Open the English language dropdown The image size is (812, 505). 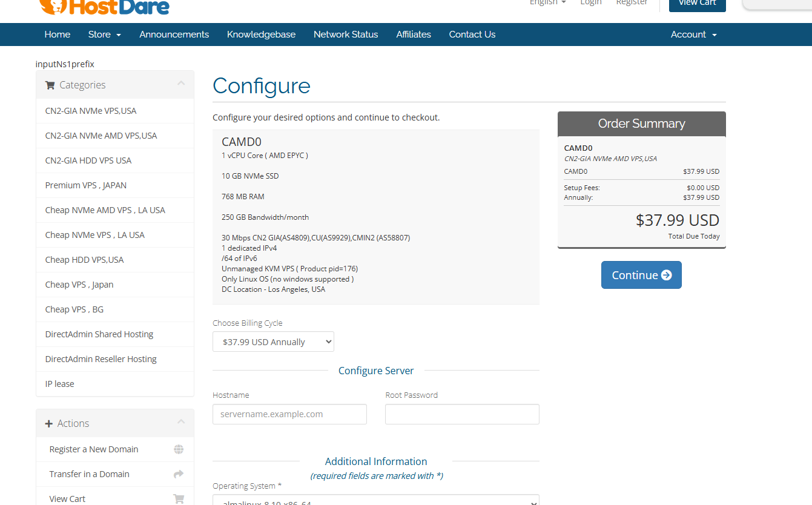coord(547,3)
